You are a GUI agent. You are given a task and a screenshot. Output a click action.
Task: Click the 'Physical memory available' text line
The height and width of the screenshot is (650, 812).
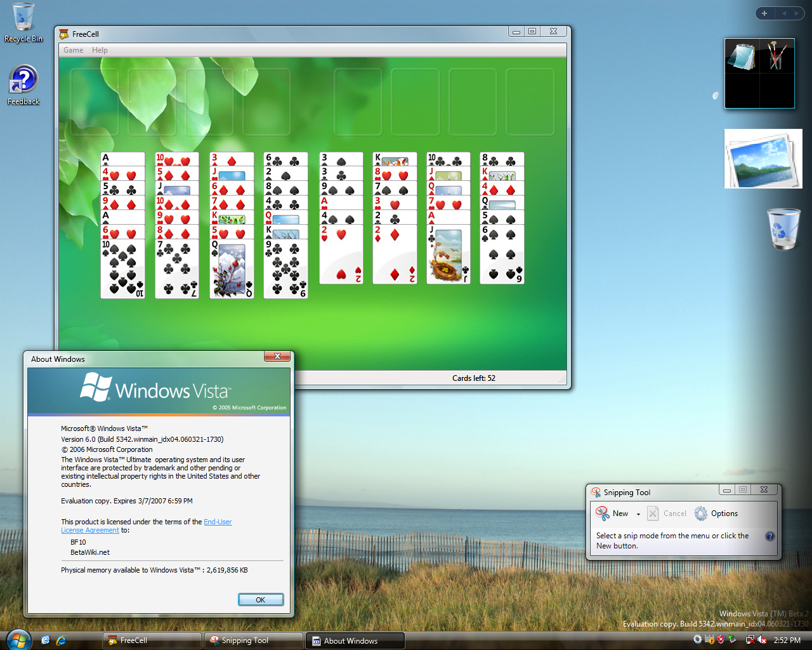[x=154, y=570]
